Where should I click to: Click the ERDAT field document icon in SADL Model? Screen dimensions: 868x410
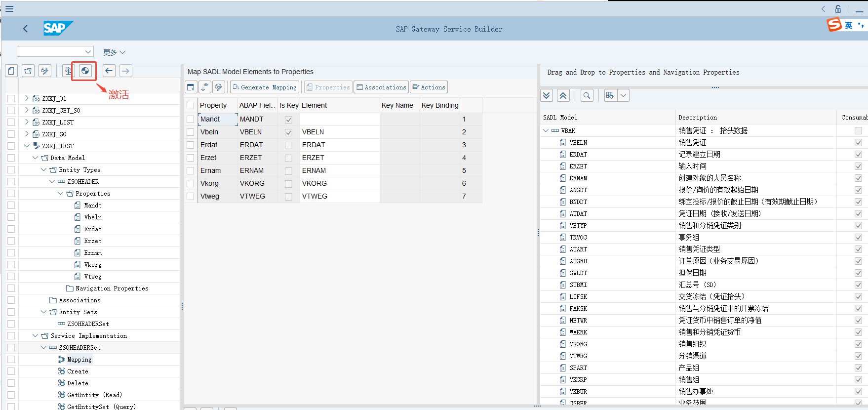pyautogui.click(x=563, y=154)
